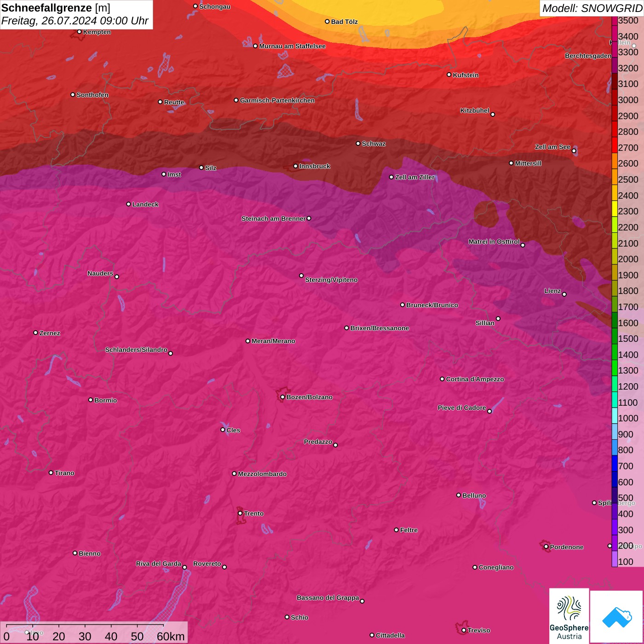
Task: Click the 'Mittersill' label
Action: tap(528, 163)
